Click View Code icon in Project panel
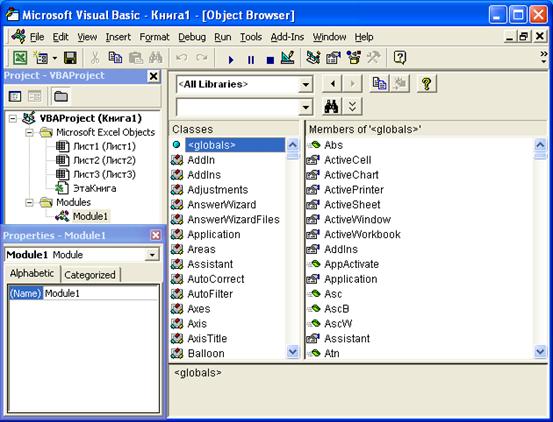This screenshot has width=553, height=422. click(x=15, y=96)
